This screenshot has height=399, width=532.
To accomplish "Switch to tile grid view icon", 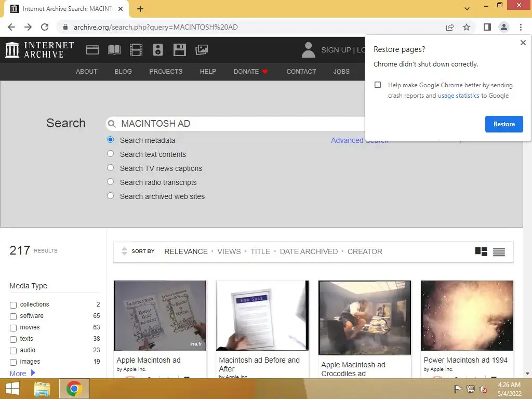I will [x=481, y=251].
